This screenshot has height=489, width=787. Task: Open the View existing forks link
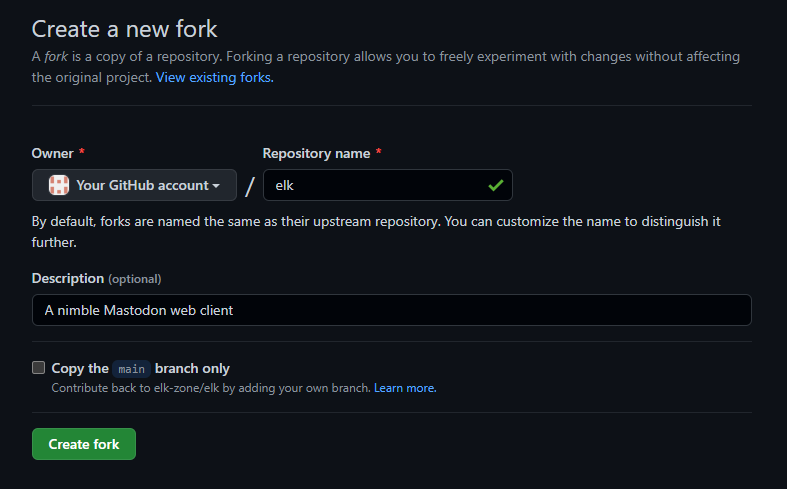click(x=214, y=77)
